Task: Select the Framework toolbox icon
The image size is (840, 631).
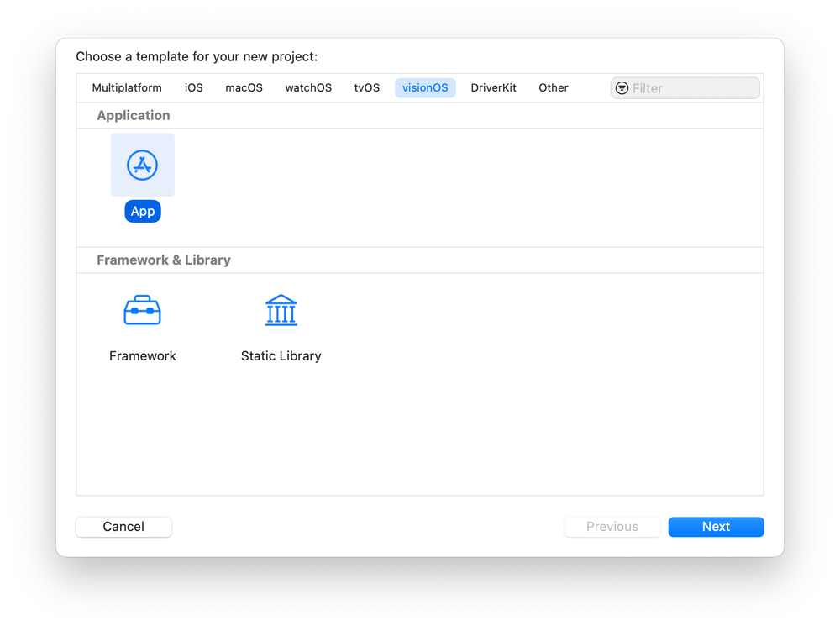Action: (x=143, y=311)
